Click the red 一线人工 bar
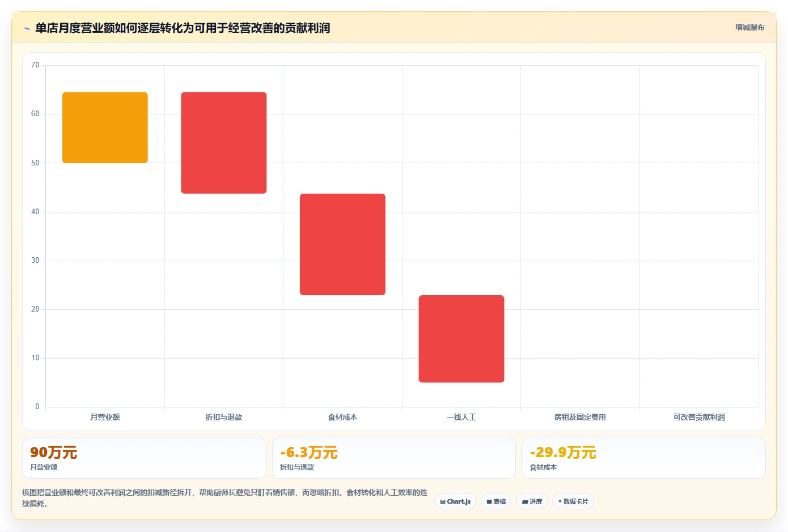 (461, 339)
